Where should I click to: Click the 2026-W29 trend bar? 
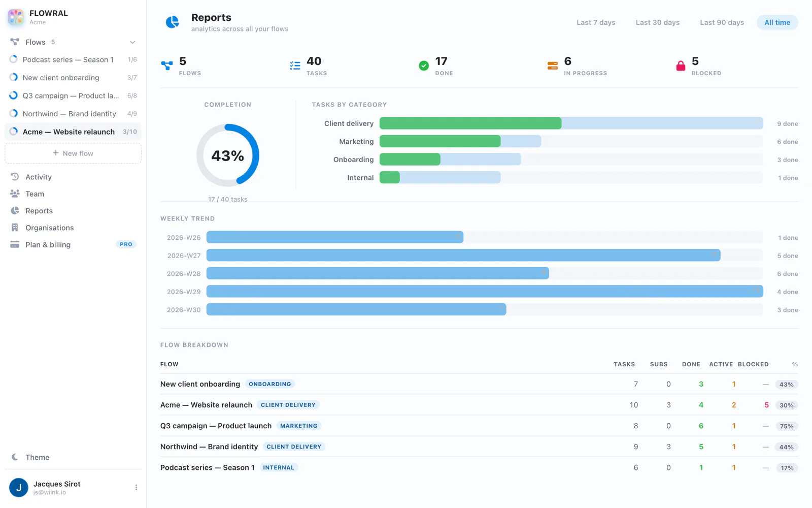[485, 292]
